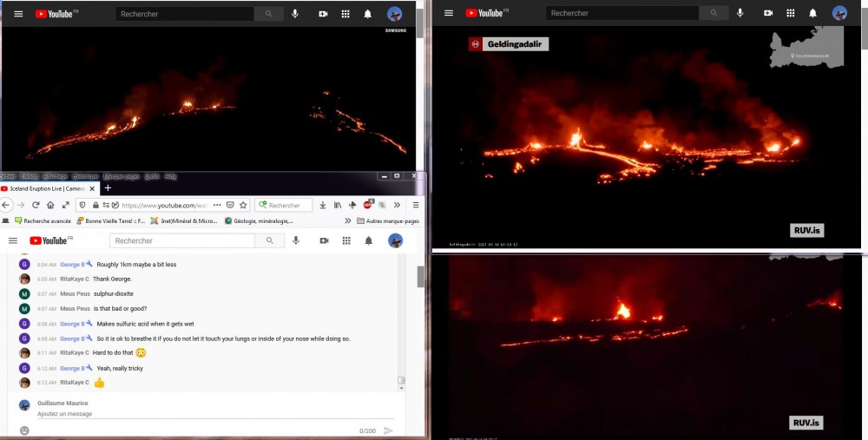The height and width of the screenshot is (440, 868).
Task: Expand the bookmarks toolbar overflow chevron
Action: click(x=347, y=220)
